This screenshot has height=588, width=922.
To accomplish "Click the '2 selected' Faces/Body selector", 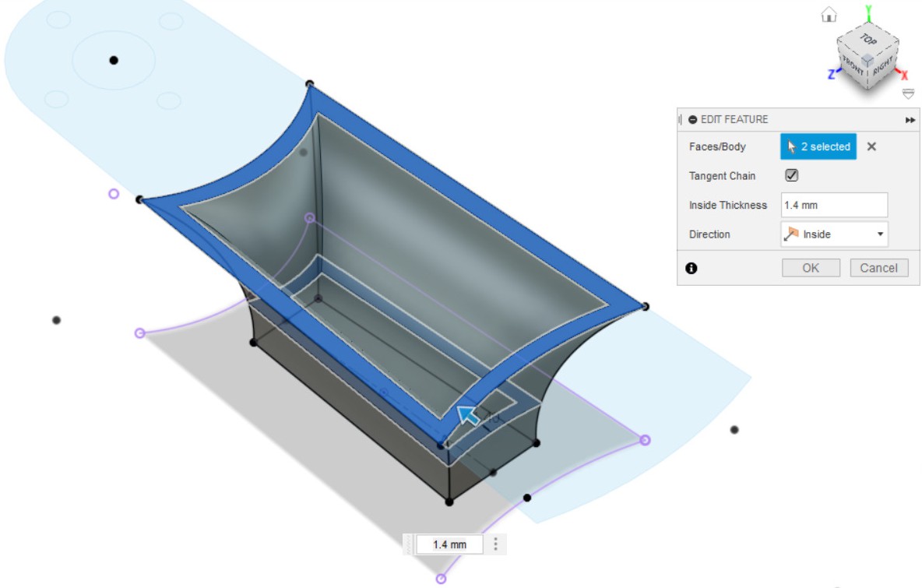I will [818, 146].
